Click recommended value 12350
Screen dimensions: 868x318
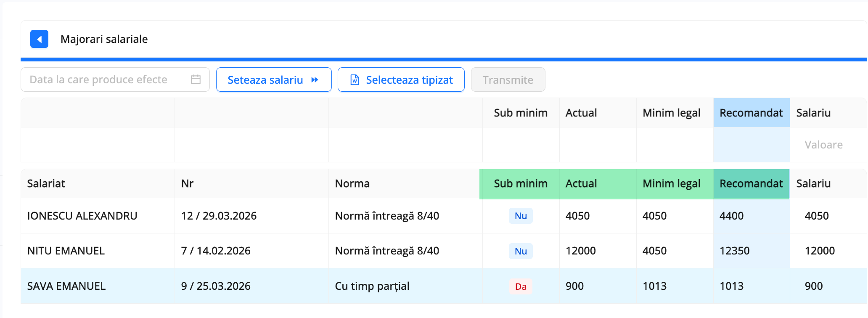(734, 251)
